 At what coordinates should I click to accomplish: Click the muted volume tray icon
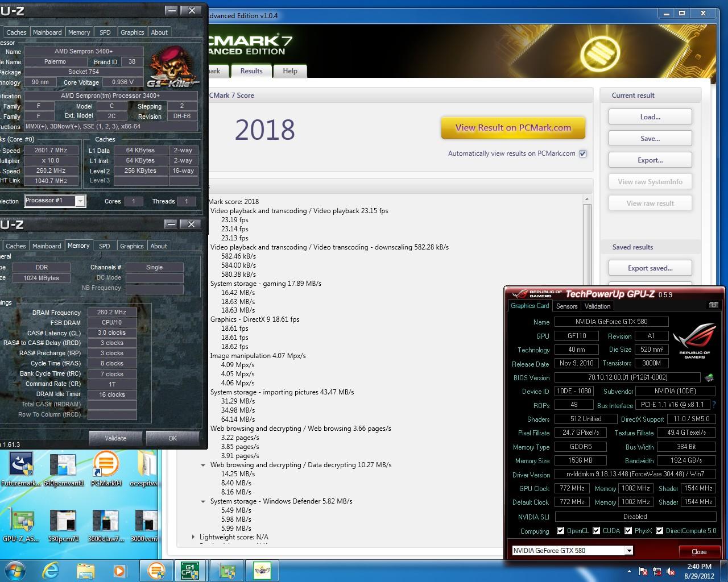tap(671, 571)
